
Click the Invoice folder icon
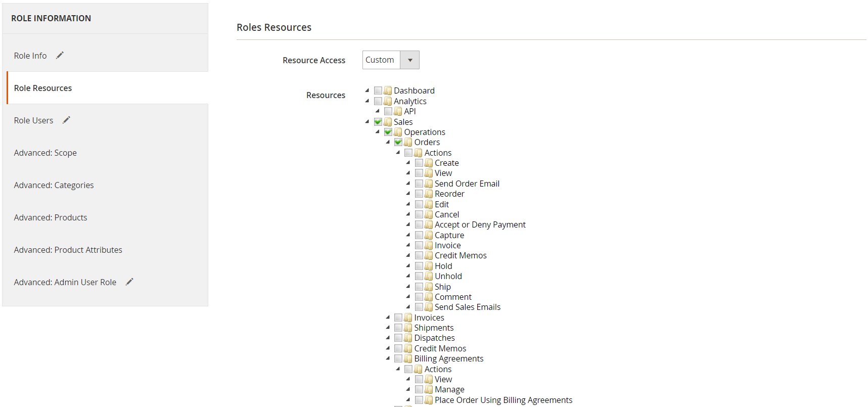[x=429, y=245]
